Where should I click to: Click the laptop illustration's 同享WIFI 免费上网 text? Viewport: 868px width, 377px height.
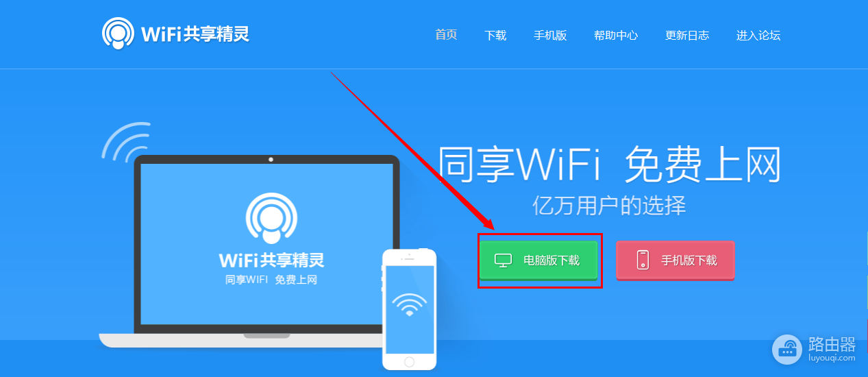tap(271, 280)
